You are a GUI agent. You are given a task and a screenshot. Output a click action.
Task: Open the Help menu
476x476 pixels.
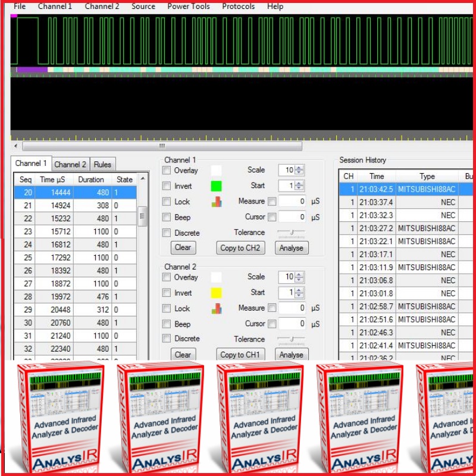pyautogui.click(x=275, y=7)
